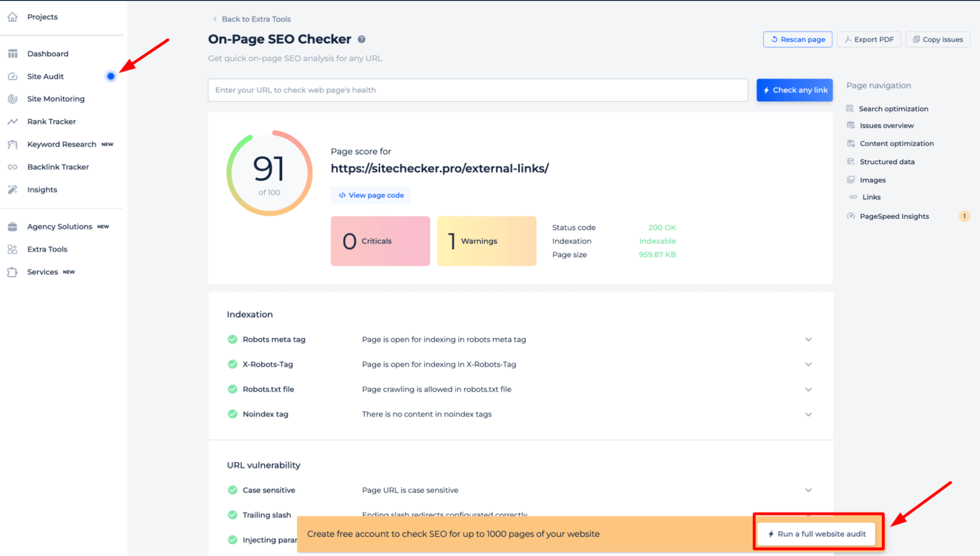The height and width of the screenshot is (556, 980).
Task: Click the Site Monitoring icon in sidebar
Action: pyautogui.click(x=13, y=99)
